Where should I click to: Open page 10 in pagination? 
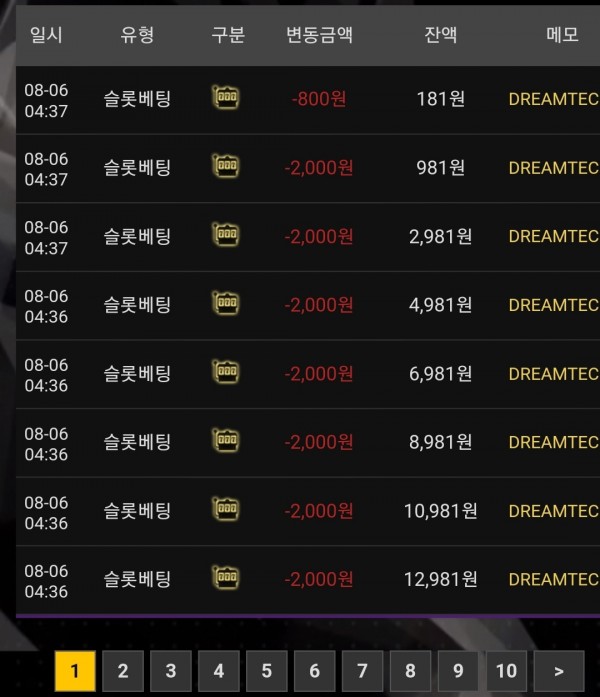tap(506, 671)
